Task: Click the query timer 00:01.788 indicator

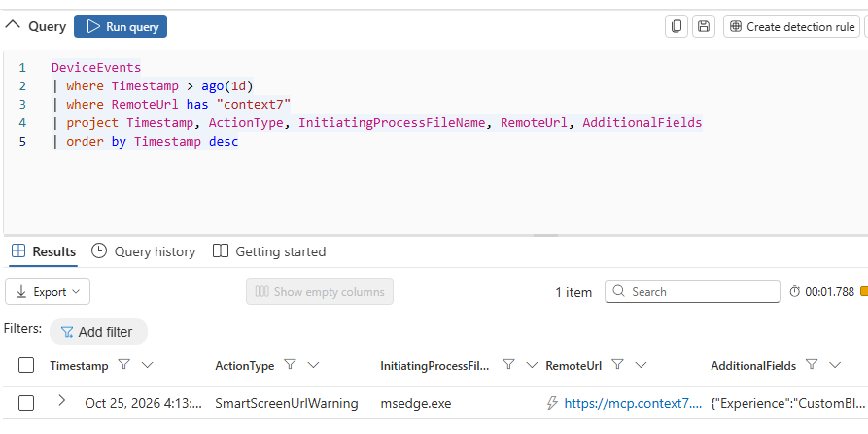Action: tap(821, 291)
